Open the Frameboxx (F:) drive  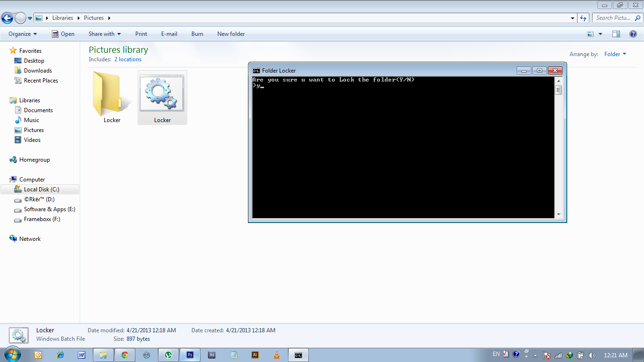tap(42, 219)
